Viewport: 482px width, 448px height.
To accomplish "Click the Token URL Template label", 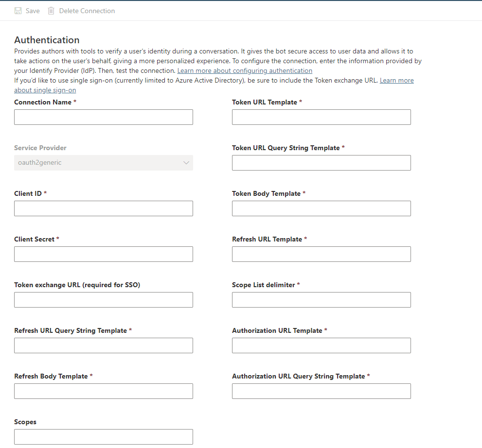I will point(265,102).
